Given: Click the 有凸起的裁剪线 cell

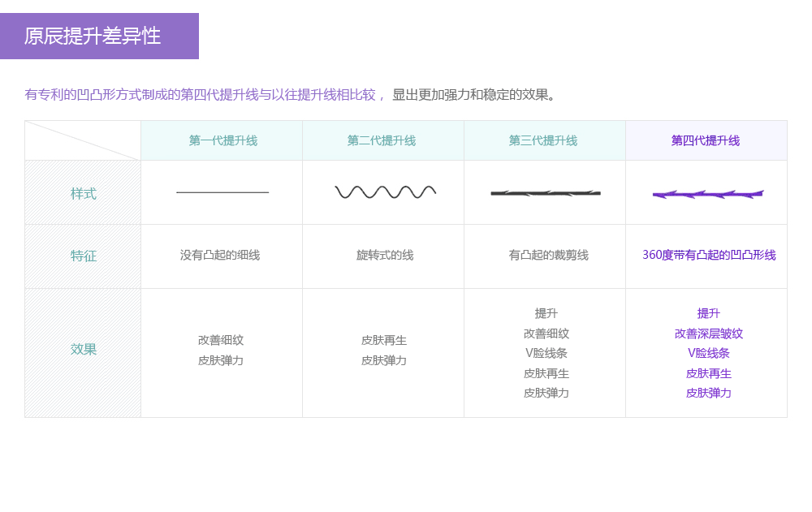Looking at the screenshot, I should click(x=544, y=256).
